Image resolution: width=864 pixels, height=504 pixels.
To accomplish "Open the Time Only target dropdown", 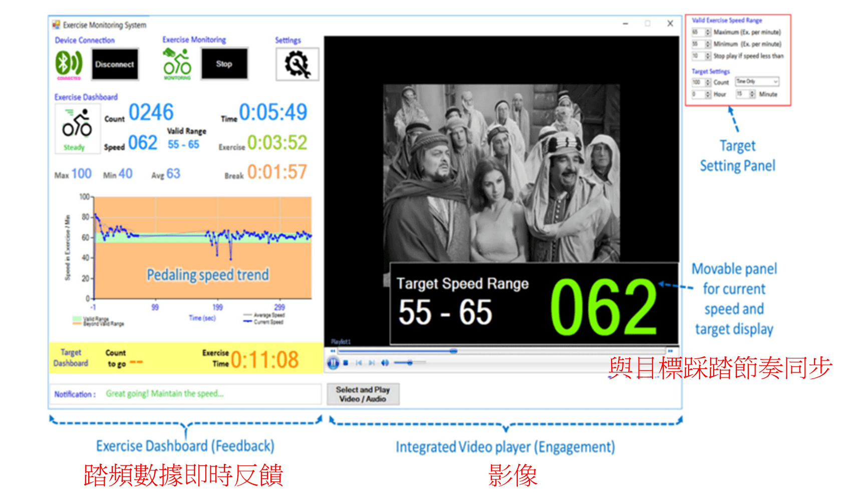I will pyautogui.click(x=757, y=82).
